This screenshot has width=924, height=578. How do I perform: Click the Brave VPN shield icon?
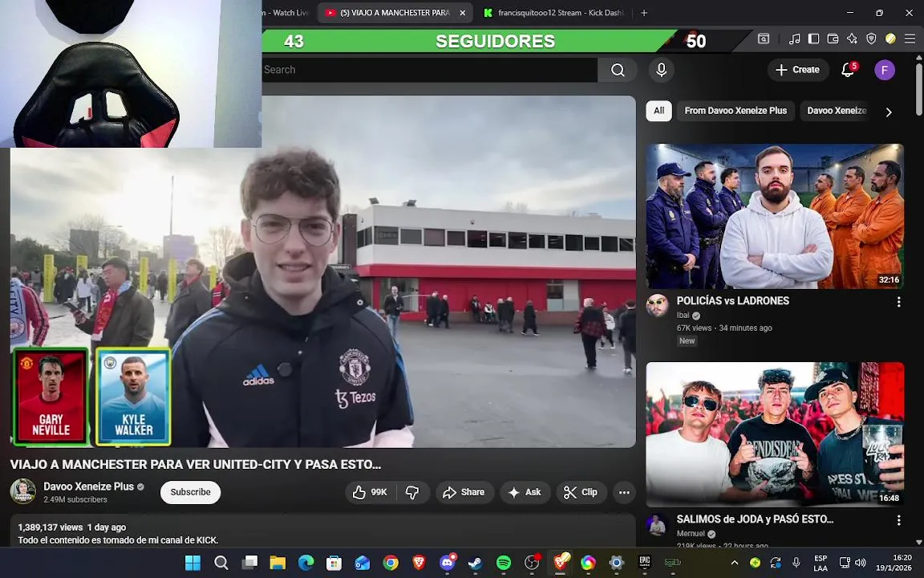click(x=871, y=39)
